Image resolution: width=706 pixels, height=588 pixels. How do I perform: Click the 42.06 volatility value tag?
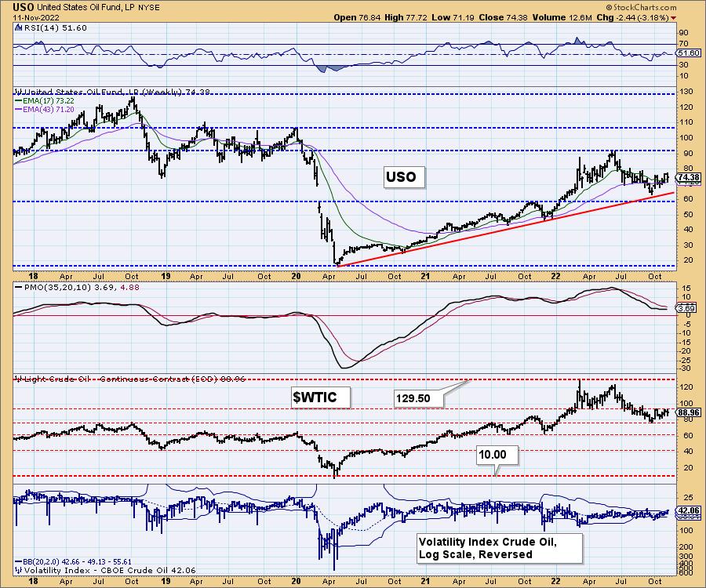pyautogui.click(x=690, y=510)
